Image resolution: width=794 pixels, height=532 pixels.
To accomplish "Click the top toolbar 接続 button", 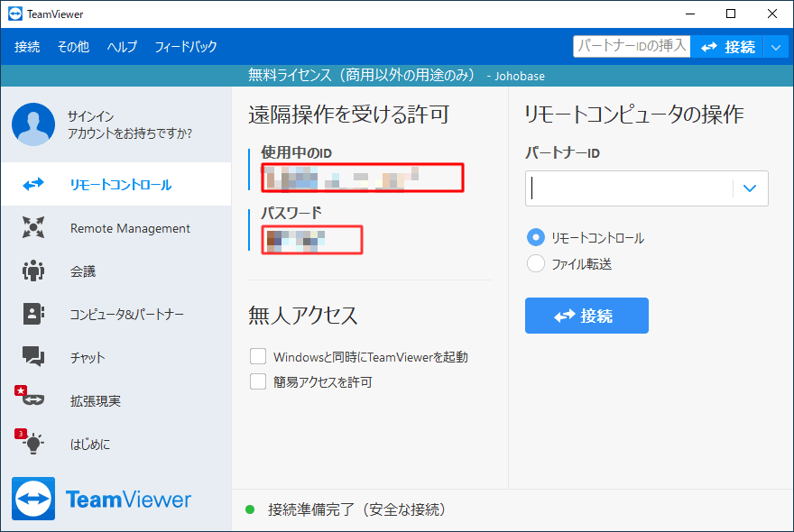I will point(727,47).
